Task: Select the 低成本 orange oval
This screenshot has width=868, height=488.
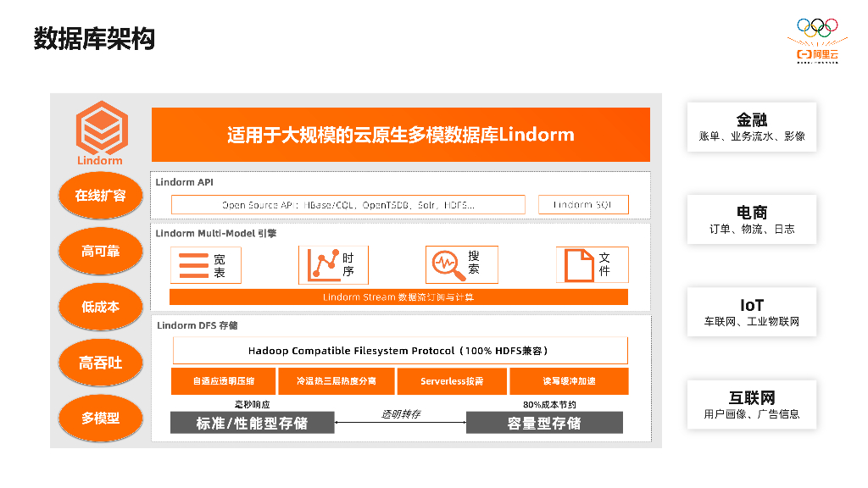Action: [x=100, y=307]
